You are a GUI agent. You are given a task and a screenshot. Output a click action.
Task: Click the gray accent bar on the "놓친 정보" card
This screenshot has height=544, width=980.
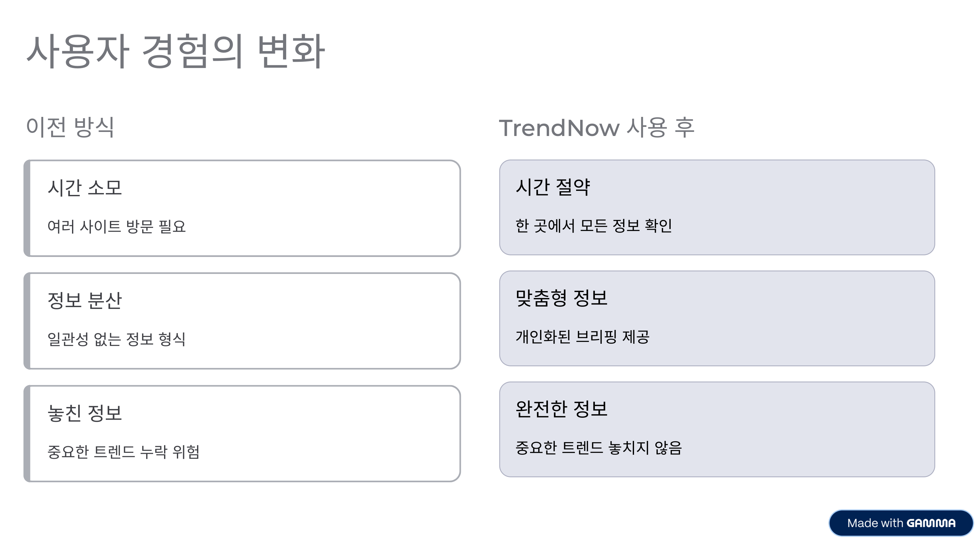[x=27, y=434]
